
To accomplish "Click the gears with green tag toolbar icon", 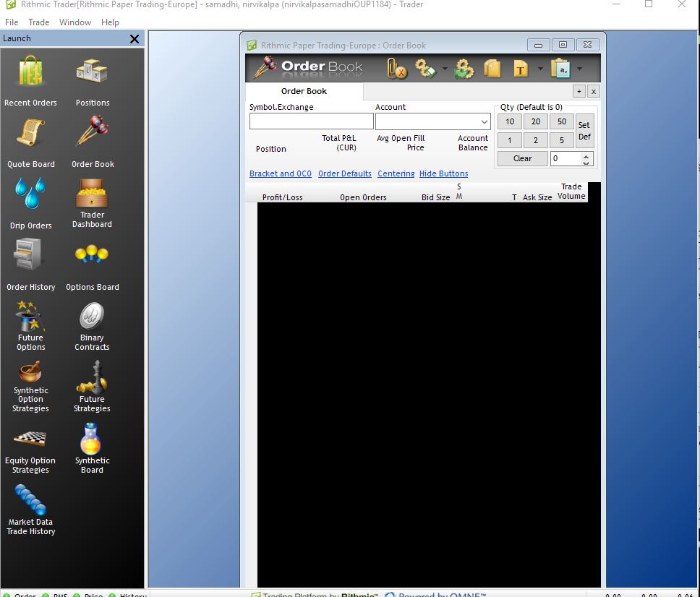I will [425, 69].
